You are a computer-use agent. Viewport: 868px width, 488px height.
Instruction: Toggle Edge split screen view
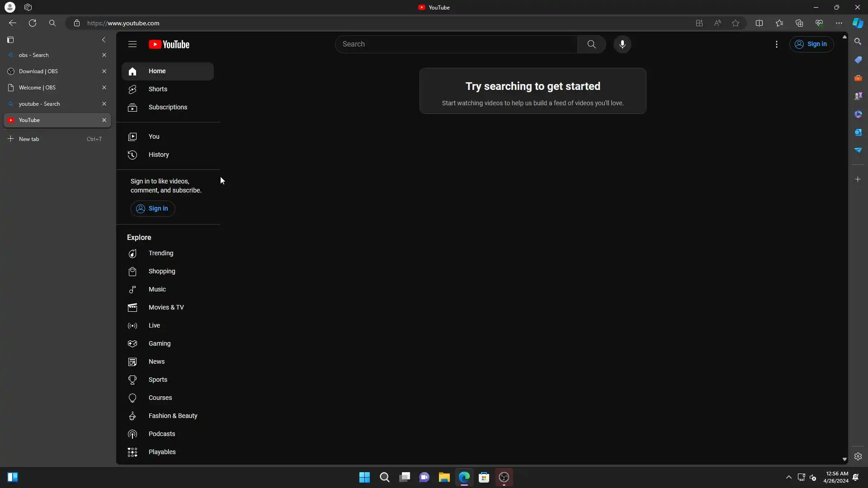pyautogui.click(x=759, y=23)
